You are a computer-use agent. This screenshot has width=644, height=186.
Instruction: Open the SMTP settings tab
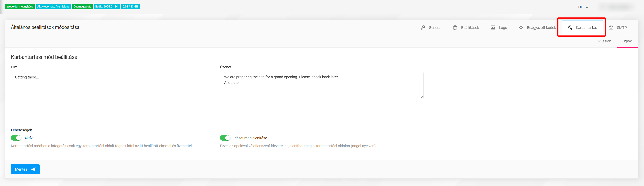(621, 28)
